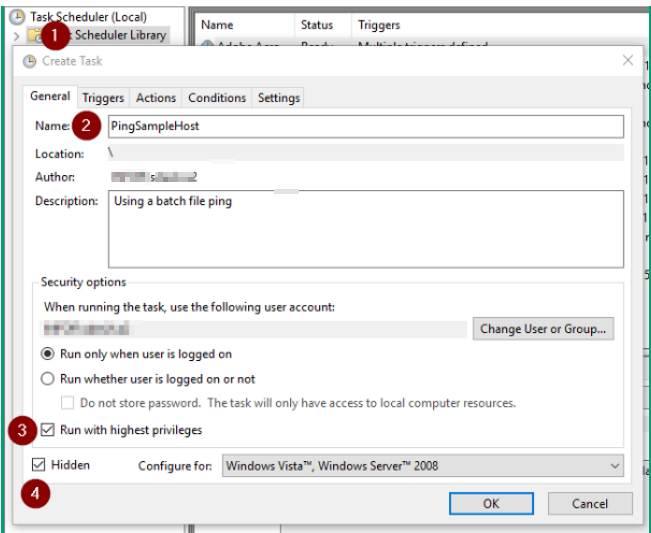This screenshot has height=533, width=651.
Task: Close the Create Task dialog window
Action: coord(628,61)
